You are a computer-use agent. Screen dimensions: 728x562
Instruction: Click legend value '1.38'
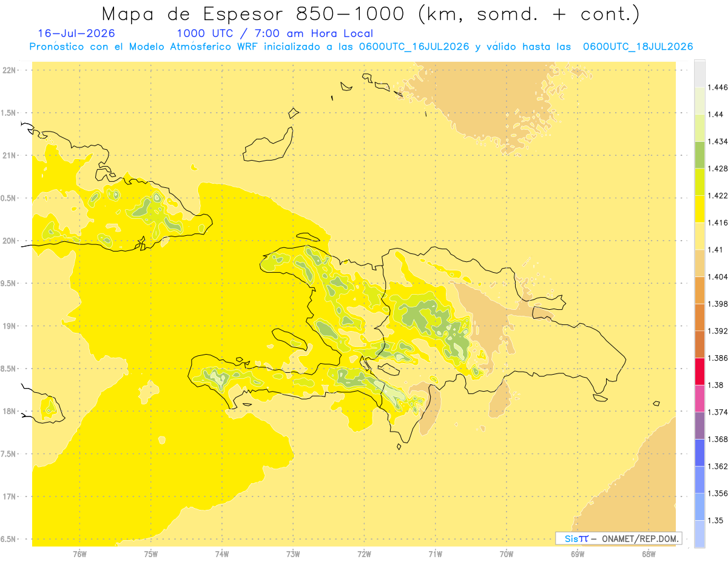click(x=716, y=385)
